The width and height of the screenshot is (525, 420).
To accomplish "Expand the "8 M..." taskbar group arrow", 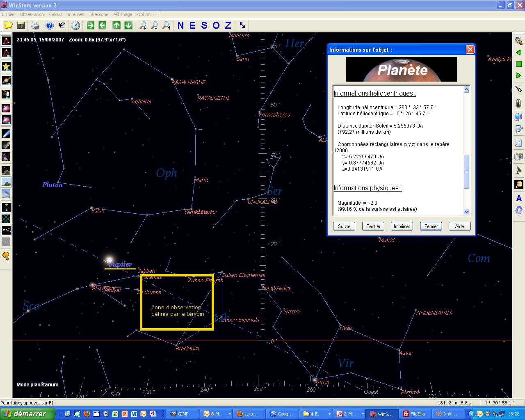I will (x=230, y=414).
